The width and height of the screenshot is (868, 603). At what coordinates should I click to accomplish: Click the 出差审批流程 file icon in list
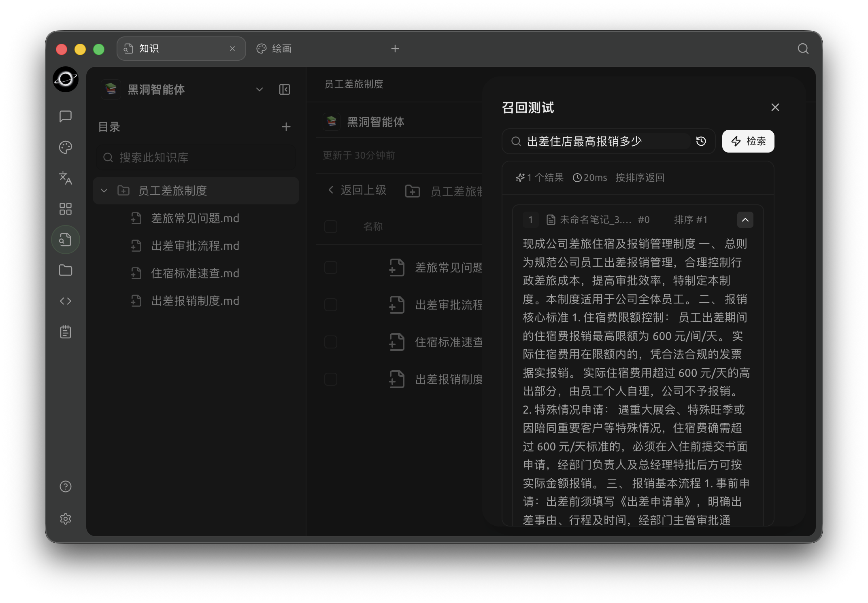coord(397,305)
